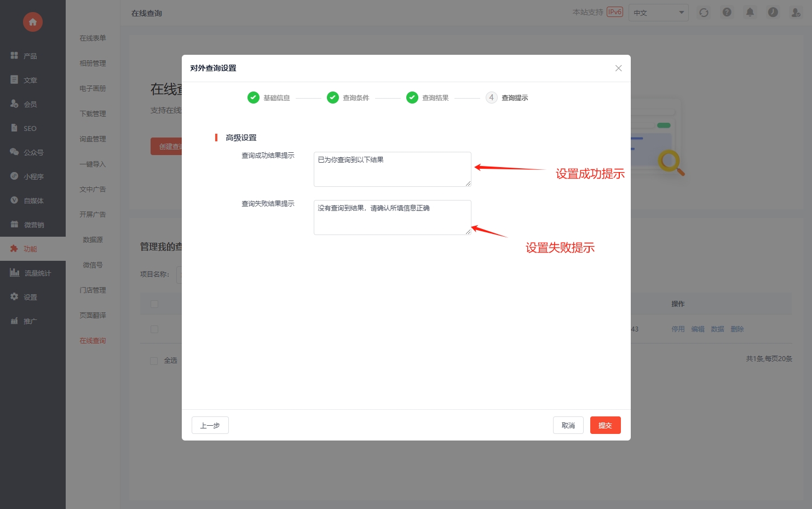Open the 中文 language dropdown
The width and height of the screenshot is (812, 509).
pyautogui.click(x=658, y=13)
